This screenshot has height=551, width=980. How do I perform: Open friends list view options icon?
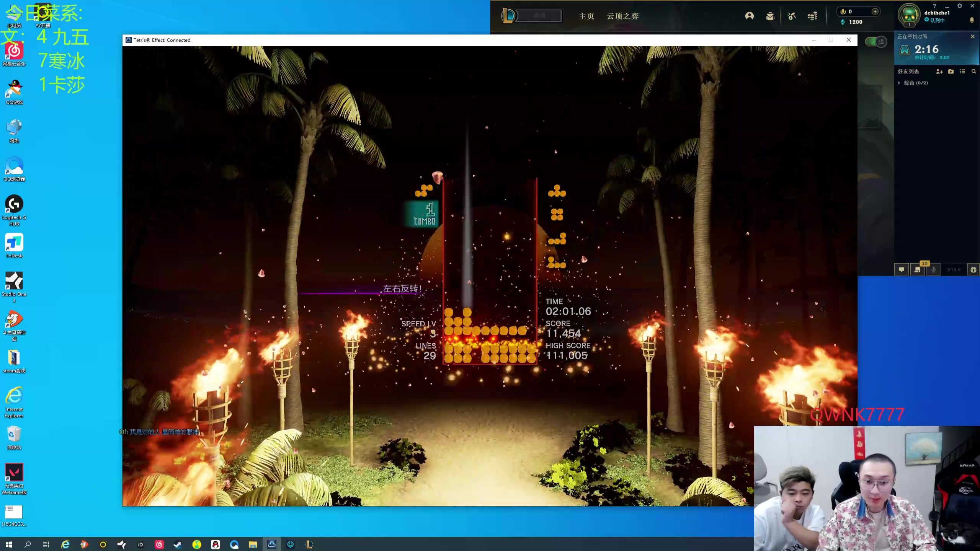point(962,72)
